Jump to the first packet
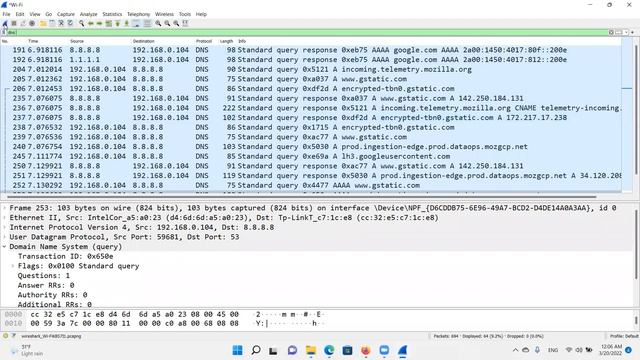Screen dimensions: 640x360 click(x=118, y=24)
